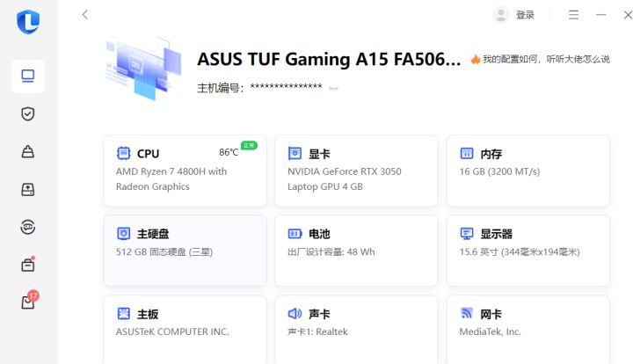Screen dimensions: 633x364
Task: Click the user avatar icon
Action: (500, 15)
